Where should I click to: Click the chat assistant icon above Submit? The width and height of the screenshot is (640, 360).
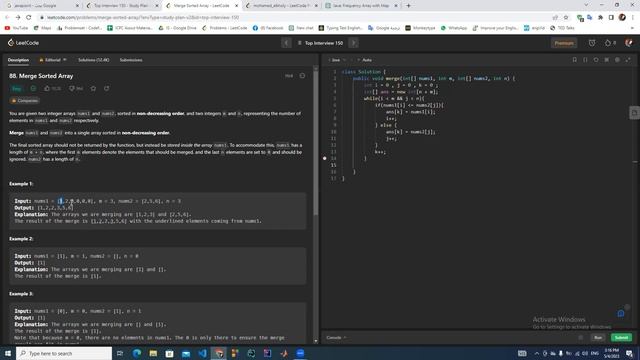click(621, 313)
